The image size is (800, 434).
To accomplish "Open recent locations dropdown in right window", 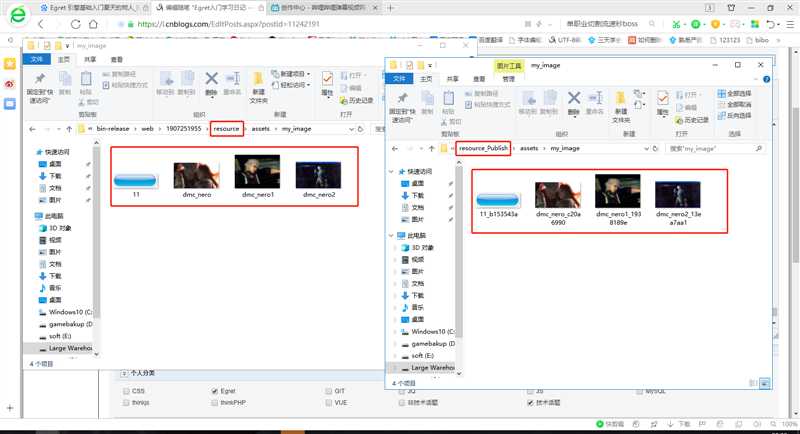I will click(420, 148).
